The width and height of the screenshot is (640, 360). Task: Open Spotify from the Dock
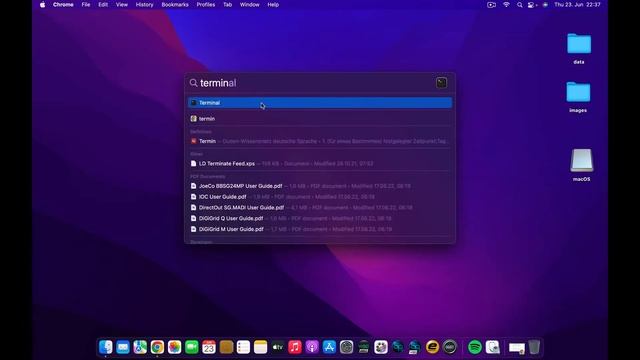click(x=475, y=347)
